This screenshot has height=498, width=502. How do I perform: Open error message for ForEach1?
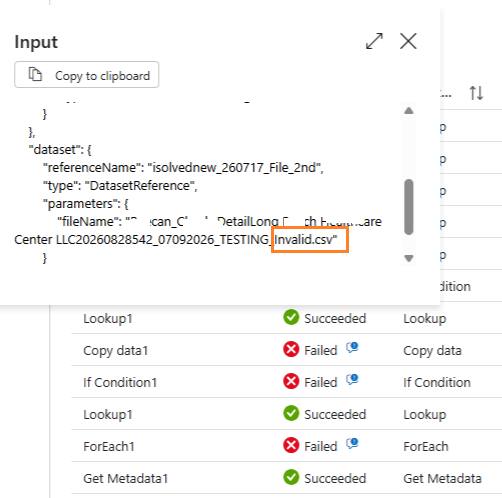pyautogui.click(x=352, y=444)
